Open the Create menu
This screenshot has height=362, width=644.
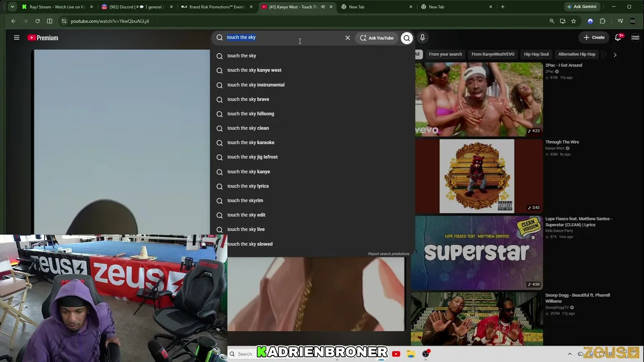[x=594, y=38]
